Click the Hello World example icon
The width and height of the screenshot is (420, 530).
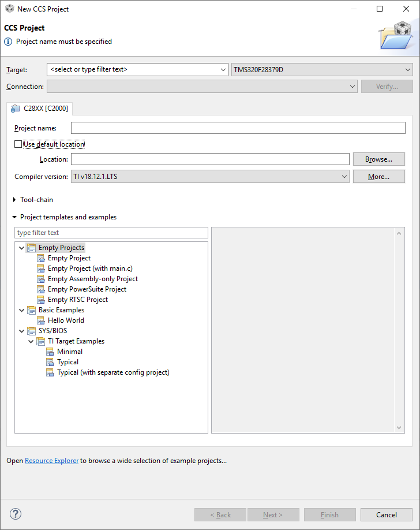(41, 320)
